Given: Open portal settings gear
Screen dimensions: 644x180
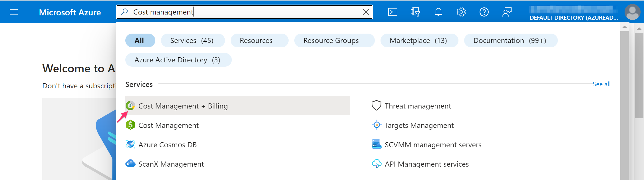Looking at the screenshot, I should pyautogui.click(x=461, y=12).
